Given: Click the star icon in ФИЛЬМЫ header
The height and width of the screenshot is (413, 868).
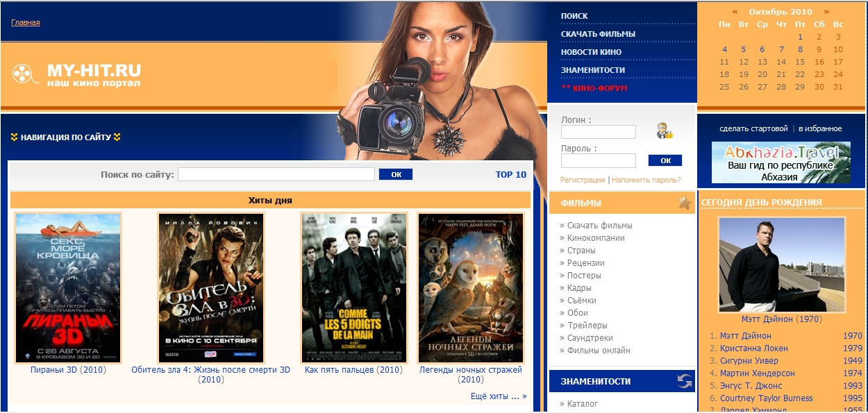Looking at the screenshot, I should [685, 203].
